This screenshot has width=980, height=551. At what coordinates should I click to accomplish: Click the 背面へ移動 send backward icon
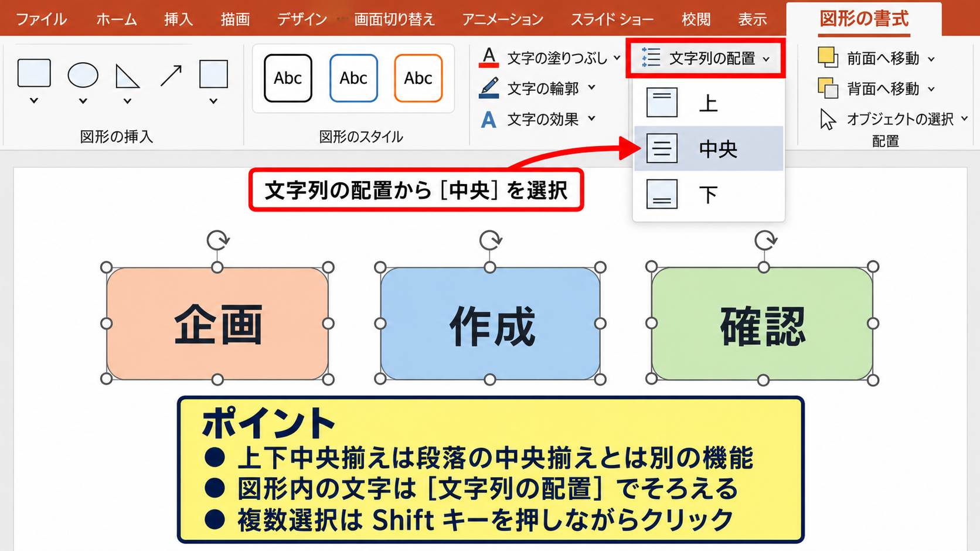[828, 89]
